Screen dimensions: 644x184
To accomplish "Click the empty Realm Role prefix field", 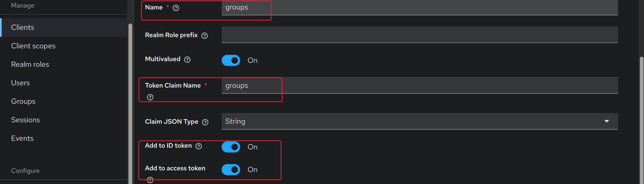I will coord(350,35).
